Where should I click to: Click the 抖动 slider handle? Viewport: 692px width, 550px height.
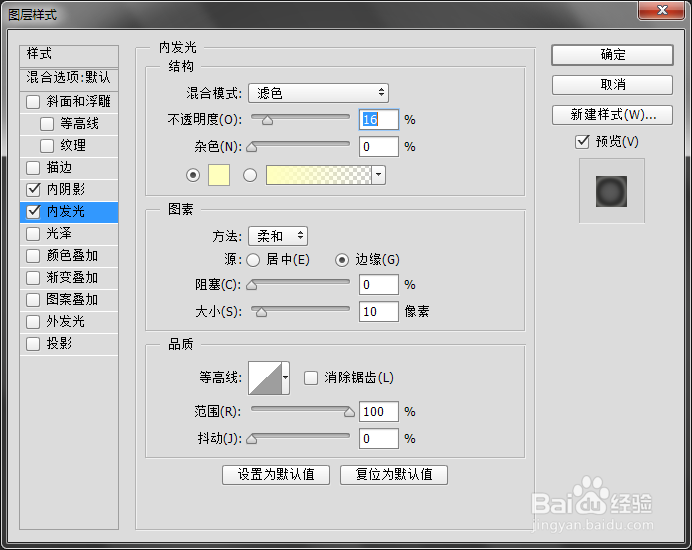252,439
